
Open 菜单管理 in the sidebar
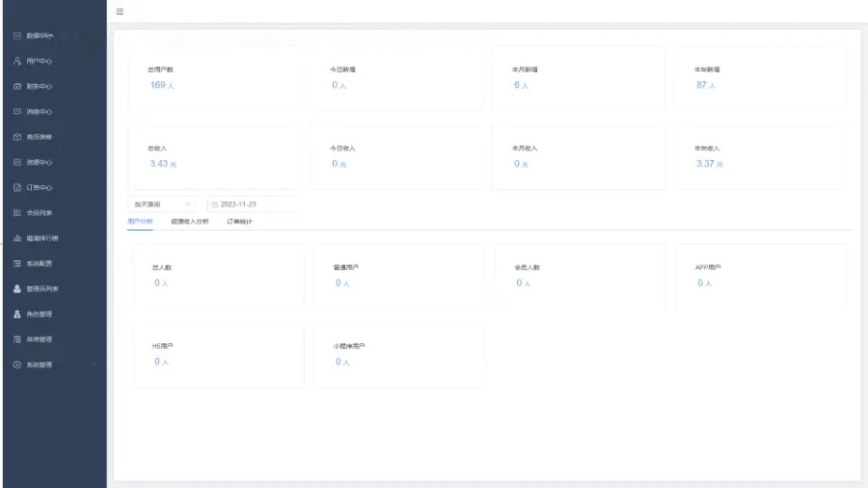coord(39,339)
